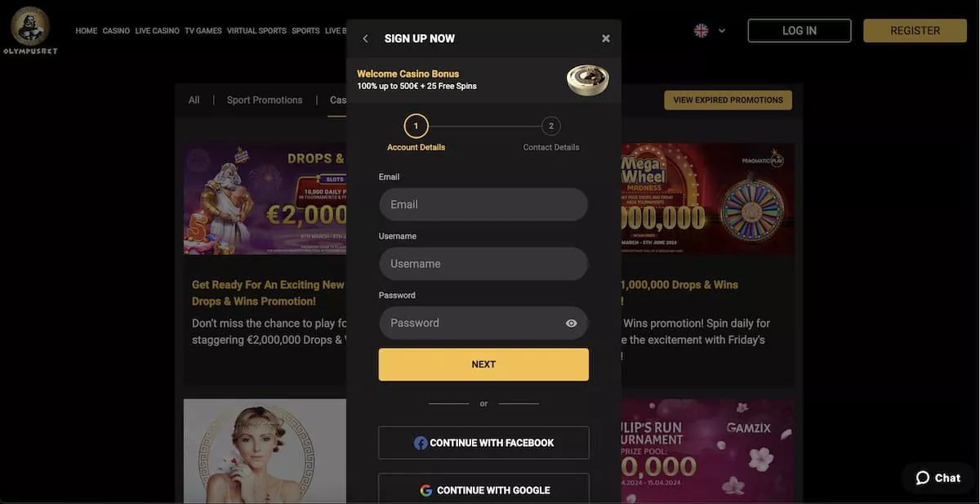Go back using the sign-up arrow

[x=365, y=38]
